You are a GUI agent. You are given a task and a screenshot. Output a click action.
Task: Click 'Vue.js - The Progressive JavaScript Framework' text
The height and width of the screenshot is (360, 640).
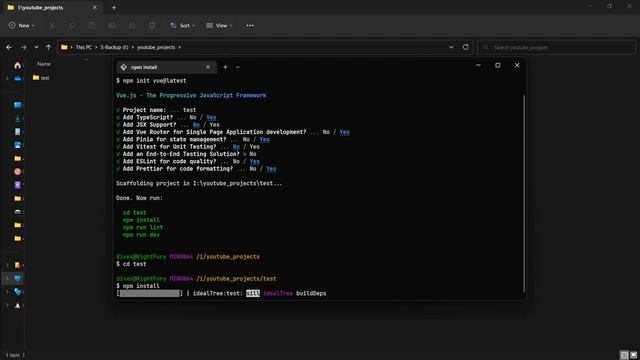click(191, 95)
